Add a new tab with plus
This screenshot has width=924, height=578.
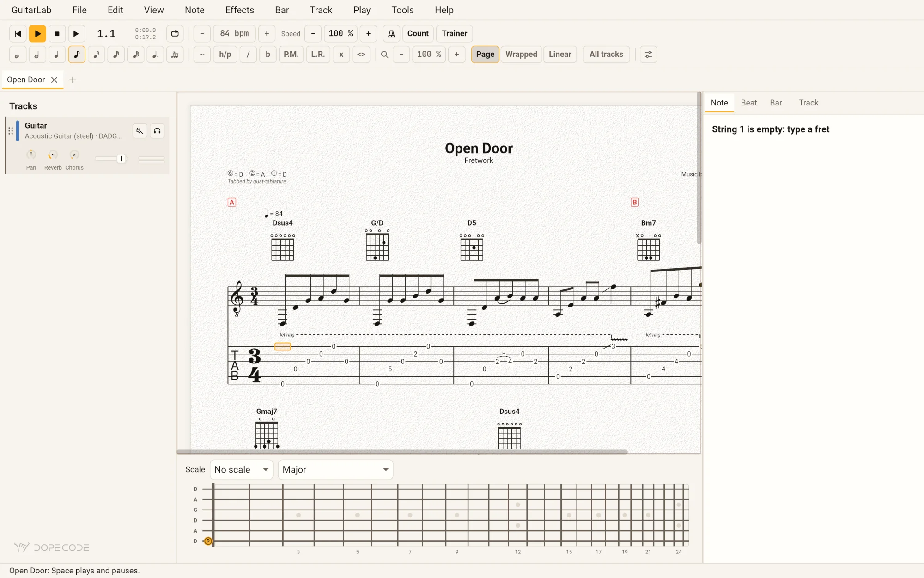[x=73, y=80]
